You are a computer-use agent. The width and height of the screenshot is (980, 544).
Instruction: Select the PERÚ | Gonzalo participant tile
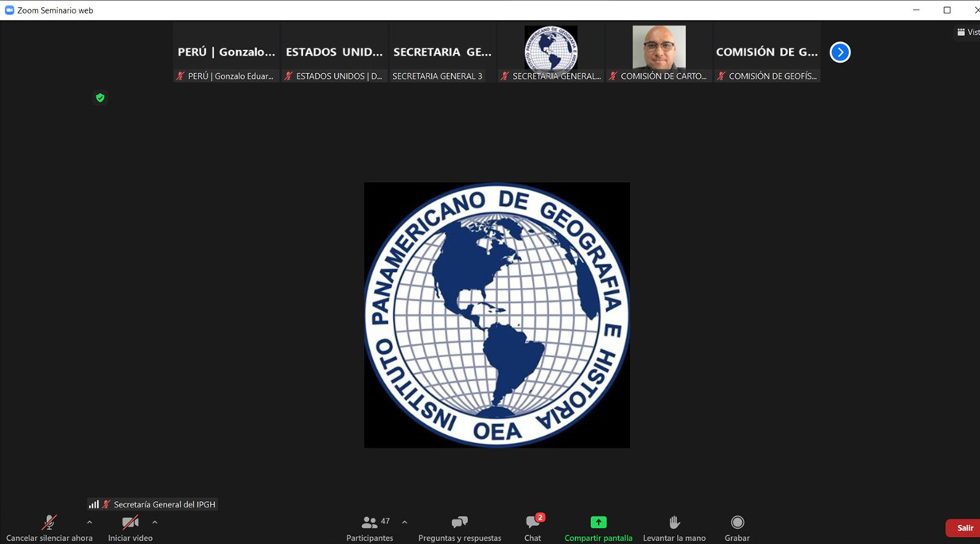coord(227,52)
